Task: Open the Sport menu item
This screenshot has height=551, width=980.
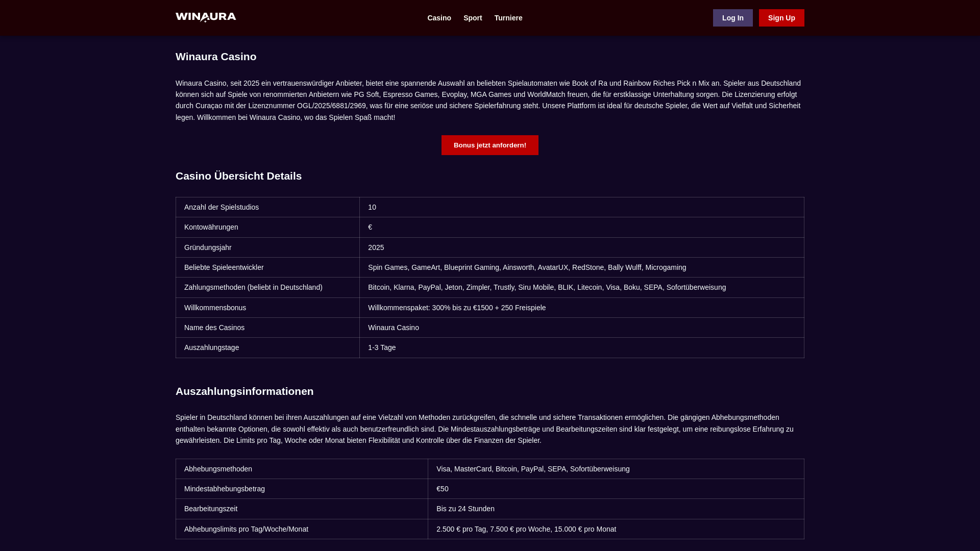Action: (473, 18)
